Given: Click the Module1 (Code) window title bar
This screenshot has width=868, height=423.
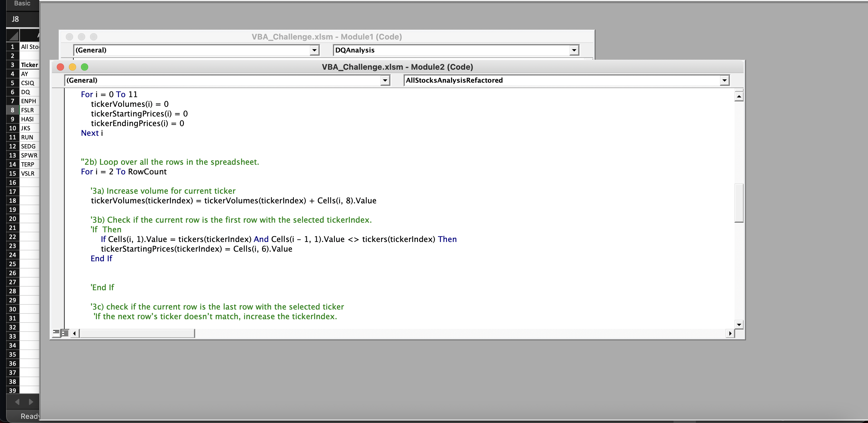Looking at the screenshot, I should pyautogui.click(x=326, y=37).
